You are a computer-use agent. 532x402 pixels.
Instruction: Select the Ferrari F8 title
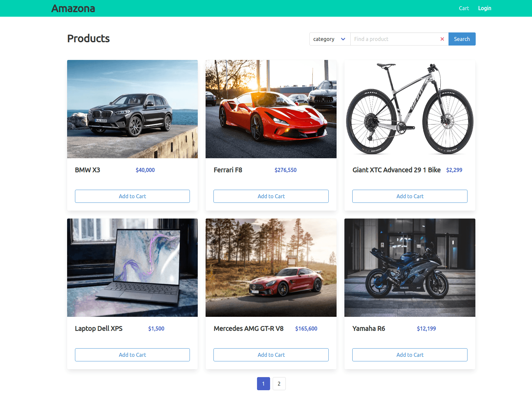(x=228, y=170)
